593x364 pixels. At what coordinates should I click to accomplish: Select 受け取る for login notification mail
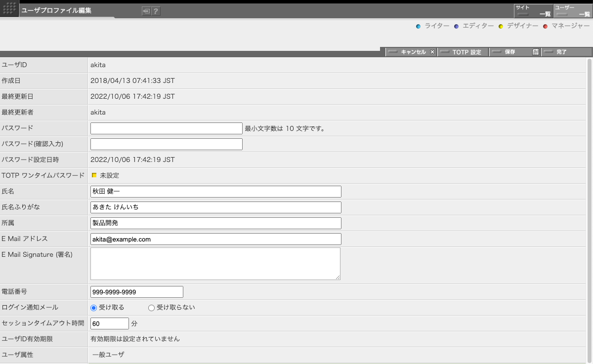[x=94, y=308]
